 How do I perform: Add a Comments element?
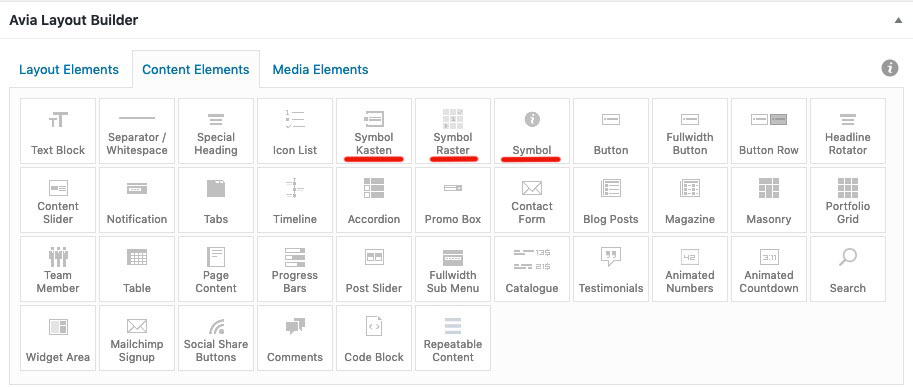pyautogui.click(x=295, y=338)
